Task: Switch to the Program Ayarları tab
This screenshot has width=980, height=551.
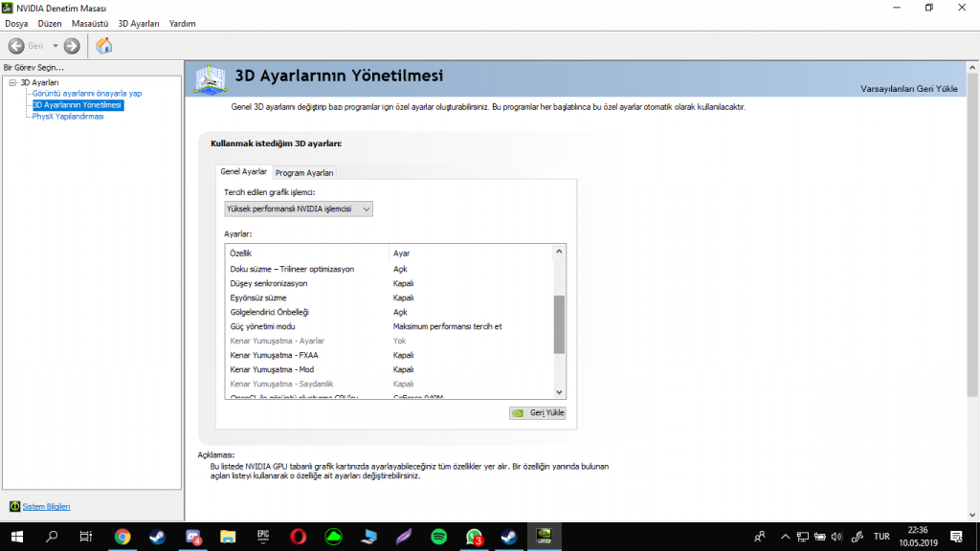Action: (x=304, y=173)
